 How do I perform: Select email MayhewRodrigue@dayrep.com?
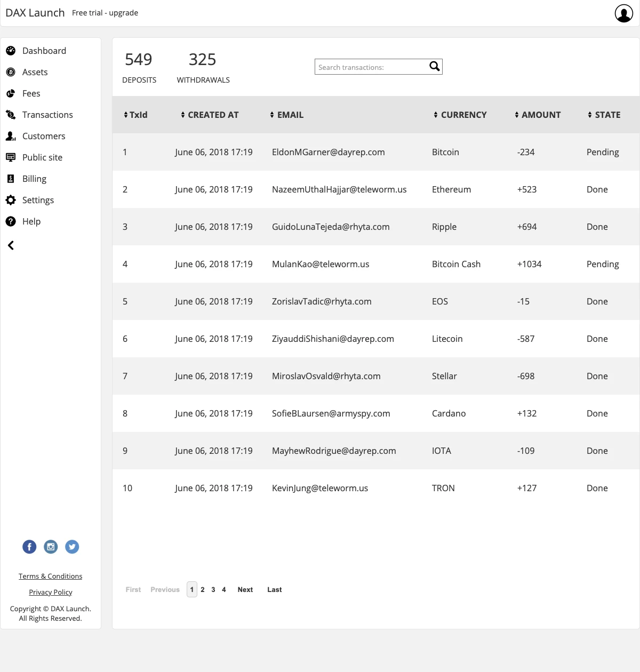334,451
